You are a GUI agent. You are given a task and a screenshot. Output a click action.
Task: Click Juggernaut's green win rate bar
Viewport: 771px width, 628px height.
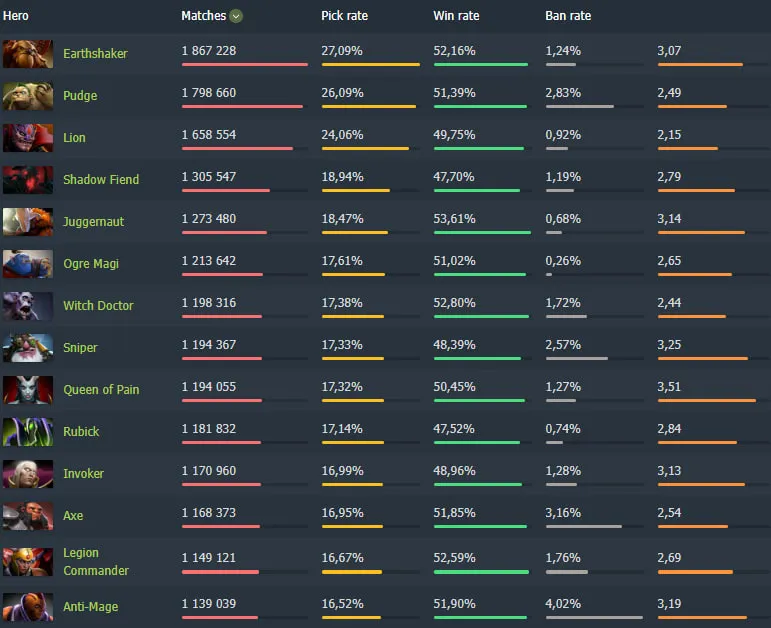[482, 233]
